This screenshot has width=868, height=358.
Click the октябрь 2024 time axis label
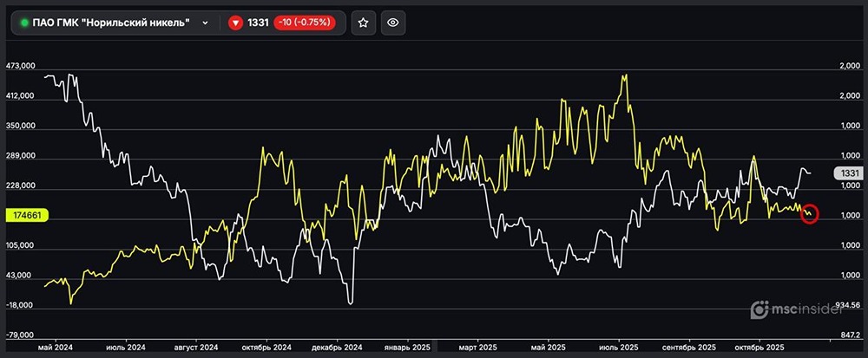[x=266, y=348]
